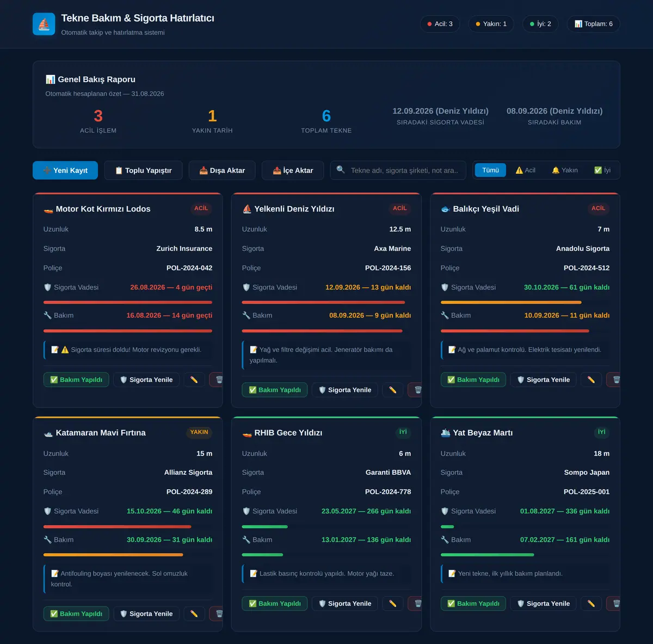Renew Balıkçı Yeşil Vadi insurance
This screenshot has height=644, width=653.
[544, 380]
